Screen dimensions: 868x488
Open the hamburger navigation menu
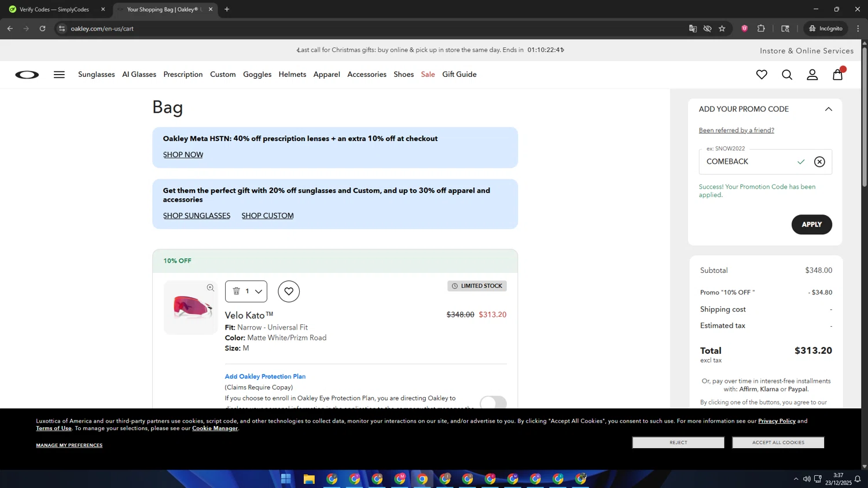click(59, 75)
